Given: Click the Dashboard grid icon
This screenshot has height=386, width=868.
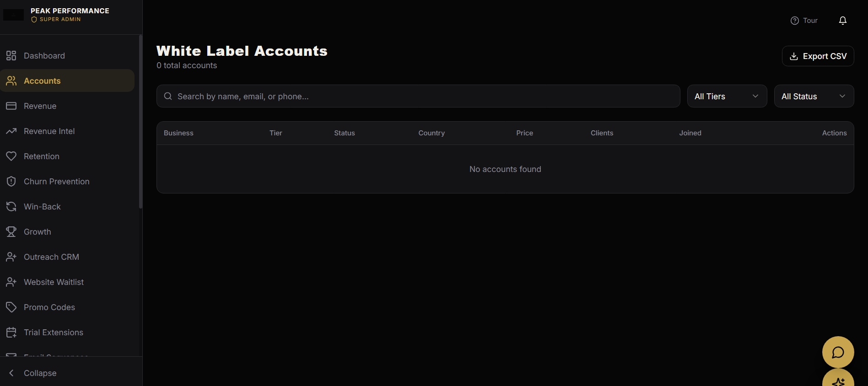Looking at the screenshot, I should click(11, 56).
